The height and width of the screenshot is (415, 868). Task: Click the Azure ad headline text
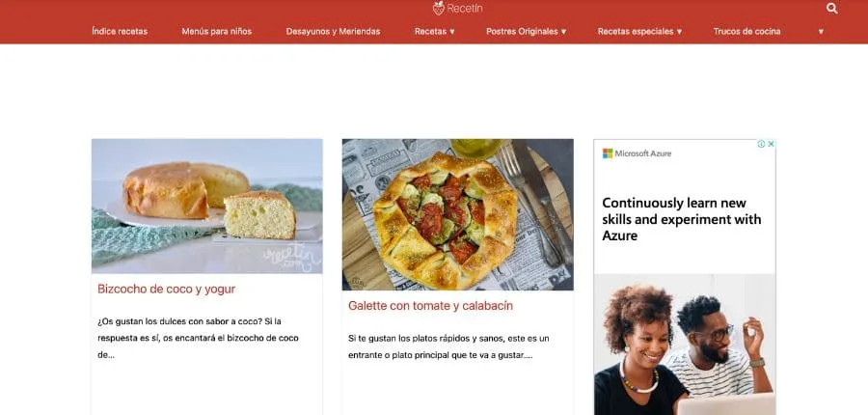click(682, 219)
